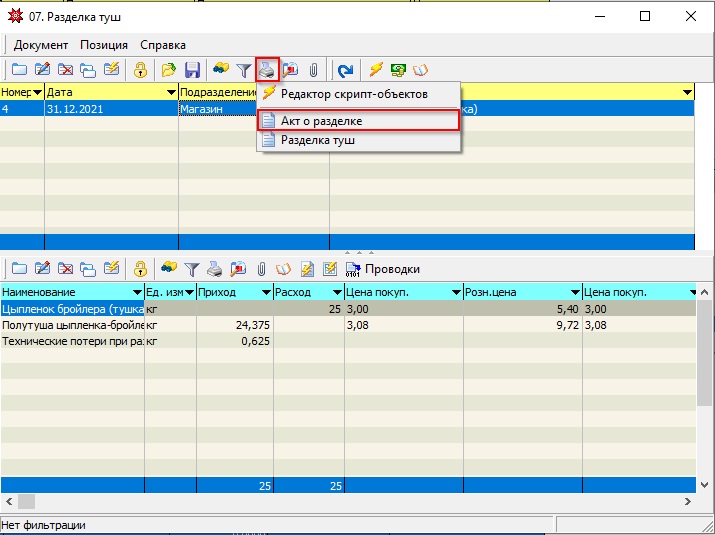Expand the Дата column filter dropdown
The height and width of the screenshot is (535, 715).
point(171,92)
